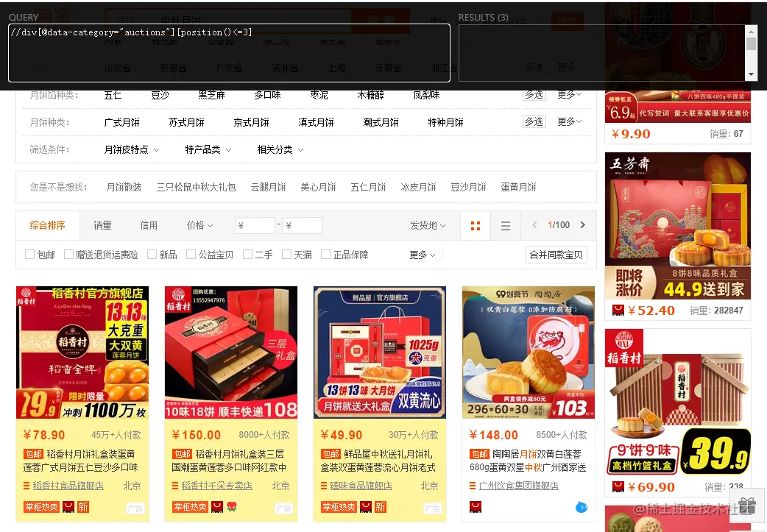The image size is (767, 532).
Task: Open 价格 sort dropdown
Action: point(200,225)
